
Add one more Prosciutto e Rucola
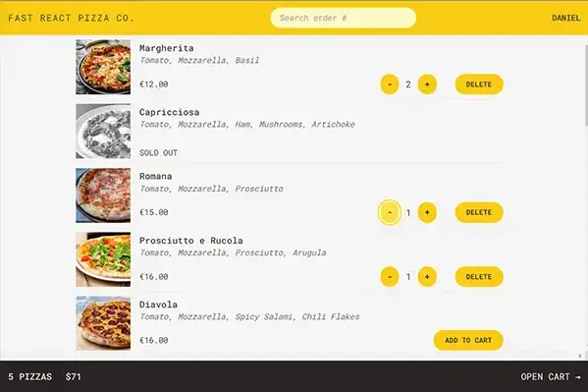pyautogui.click(x=427, y=277)
